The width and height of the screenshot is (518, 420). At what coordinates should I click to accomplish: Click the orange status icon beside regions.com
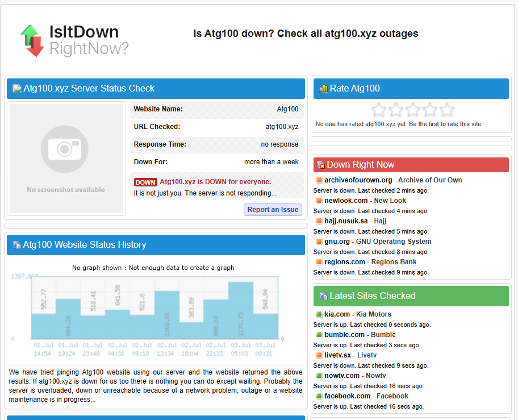[x=319, y=262]
